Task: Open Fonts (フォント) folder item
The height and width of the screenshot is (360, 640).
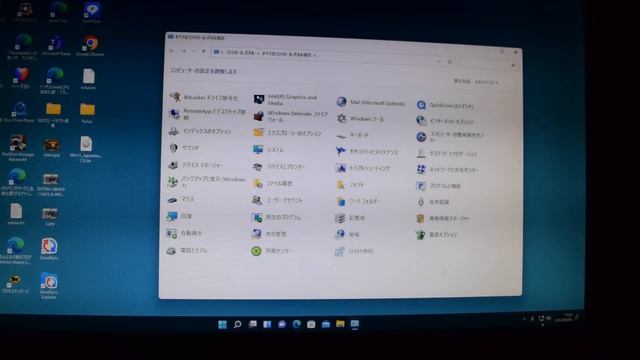Action: click(350, 184)
